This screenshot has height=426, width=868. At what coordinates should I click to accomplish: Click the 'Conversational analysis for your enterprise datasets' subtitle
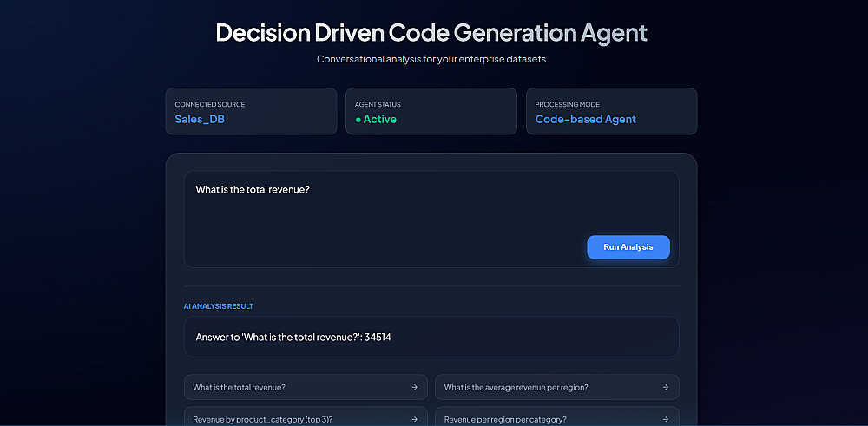[431, 59]
